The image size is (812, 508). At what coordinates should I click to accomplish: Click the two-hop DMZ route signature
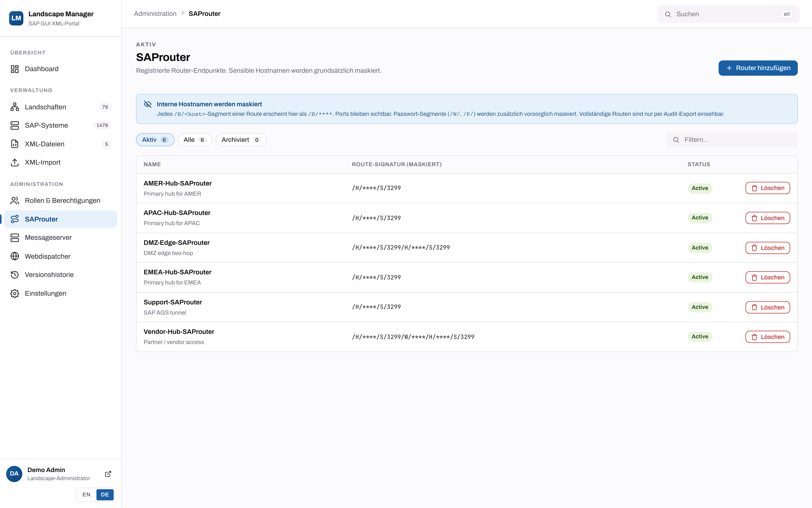point(401,248)
